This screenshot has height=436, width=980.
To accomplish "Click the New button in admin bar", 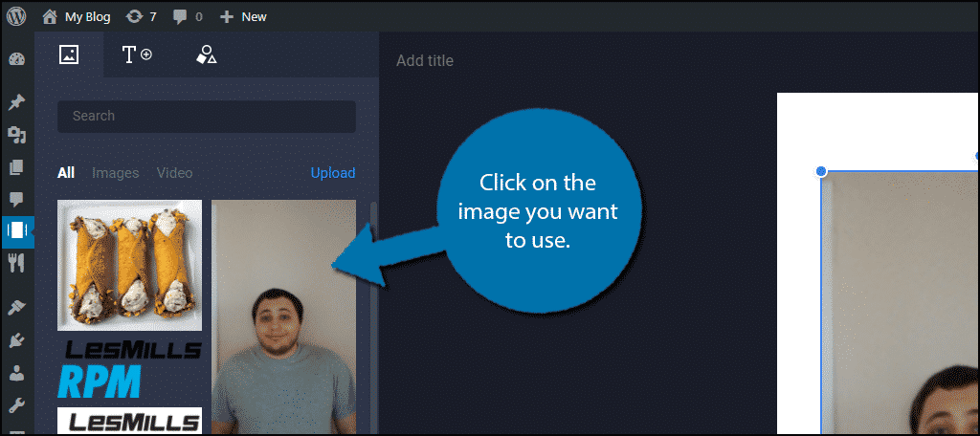I will pos(244,17).
